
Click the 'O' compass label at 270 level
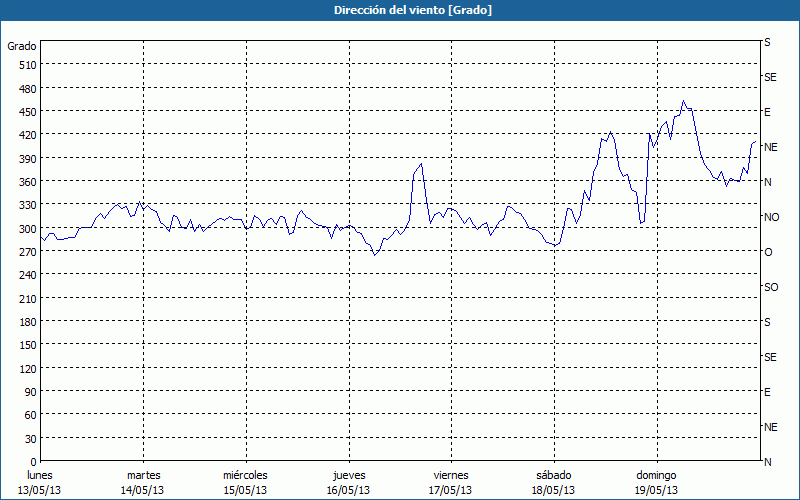768,252
